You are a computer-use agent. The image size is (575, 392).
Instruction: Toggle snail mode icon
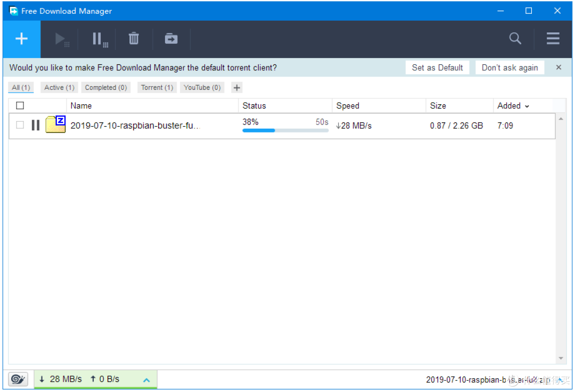pos(18,379)
